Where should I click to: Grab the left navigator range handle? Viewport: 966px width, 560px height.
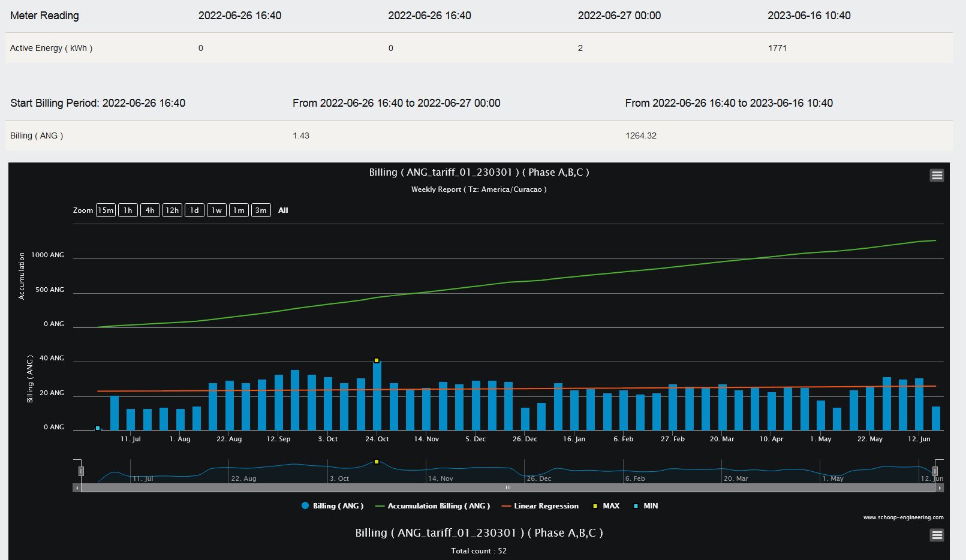click(x=81, y=471)
